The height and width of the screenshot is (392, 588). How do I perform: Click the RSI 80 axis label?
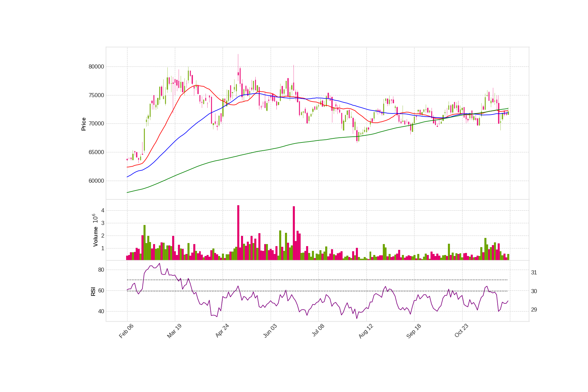point(101,270)
